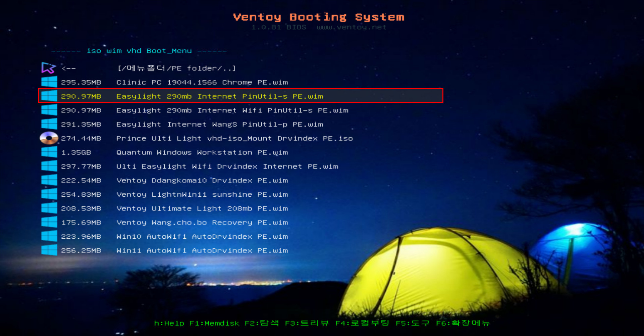Select Ventoy Ultimate Light 208mb PE.wim
This screenshot has width=644, height=336.
click(202, 208)
